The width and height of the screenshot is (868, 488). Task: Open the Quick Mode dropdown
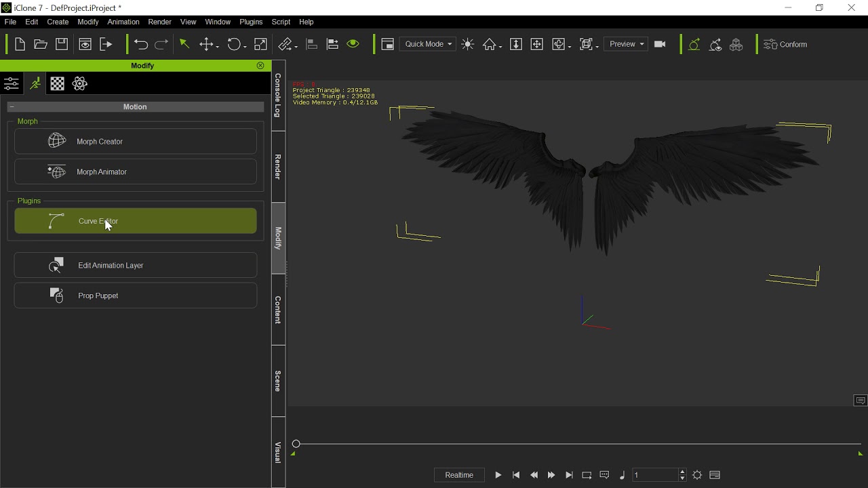(x=429, y=44)
